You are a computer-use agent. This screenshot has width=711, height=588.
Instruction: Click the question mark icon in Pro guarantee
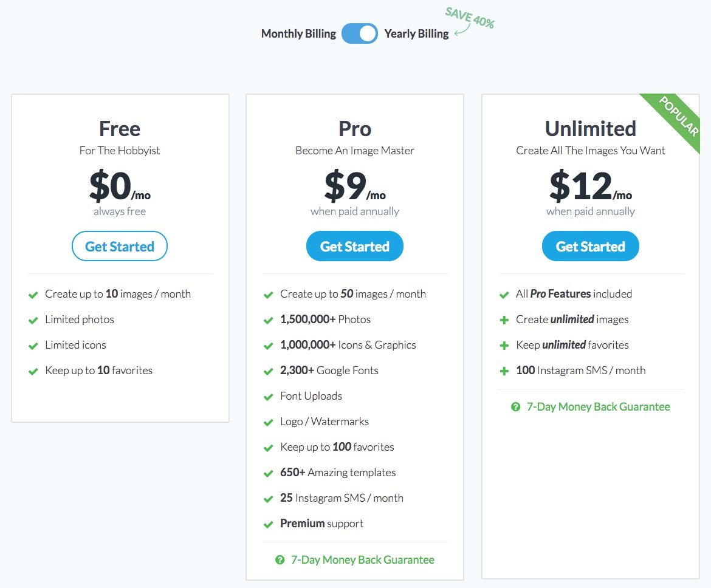(280, 560)
